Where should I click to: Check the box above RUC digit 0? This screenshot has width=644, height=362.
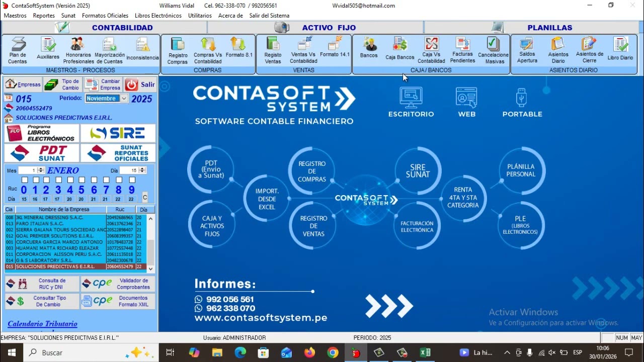point(24,180)
